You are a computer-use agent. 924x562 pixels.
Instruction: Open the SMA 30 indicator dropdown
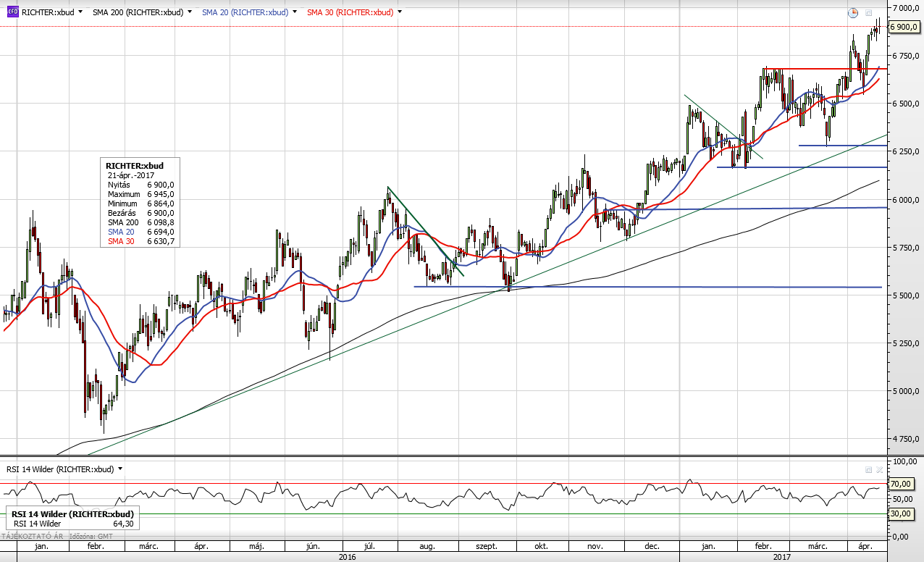[x=400, y=12]
